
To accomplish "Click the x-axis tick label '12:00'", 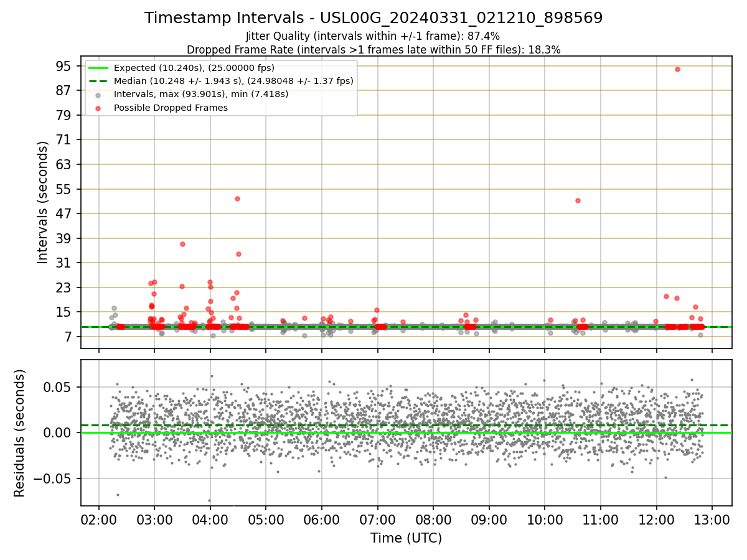I will click(x=657, y=521).
